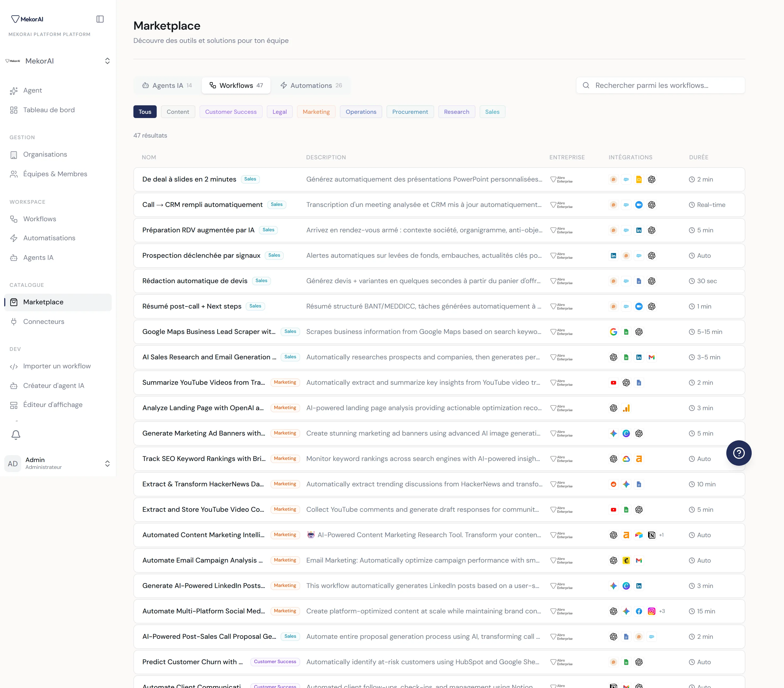
Task: Select the Workflows tab
Action: (236, 85)
